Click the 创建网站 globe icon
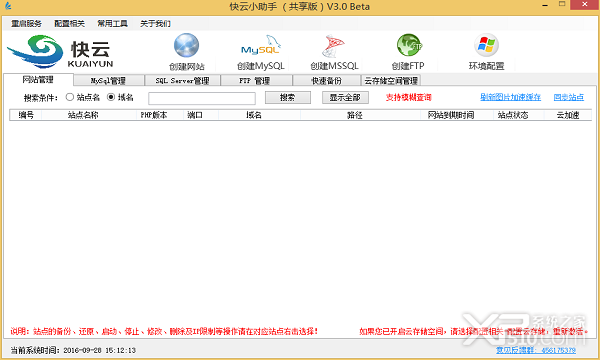Viewport: 600px width, 360px height. click(186, 46)
